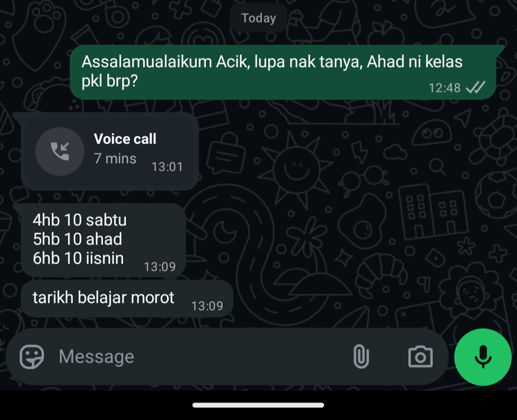Tap the paperclip attach icon
The image size is (517, 420).
coord(361,356)
